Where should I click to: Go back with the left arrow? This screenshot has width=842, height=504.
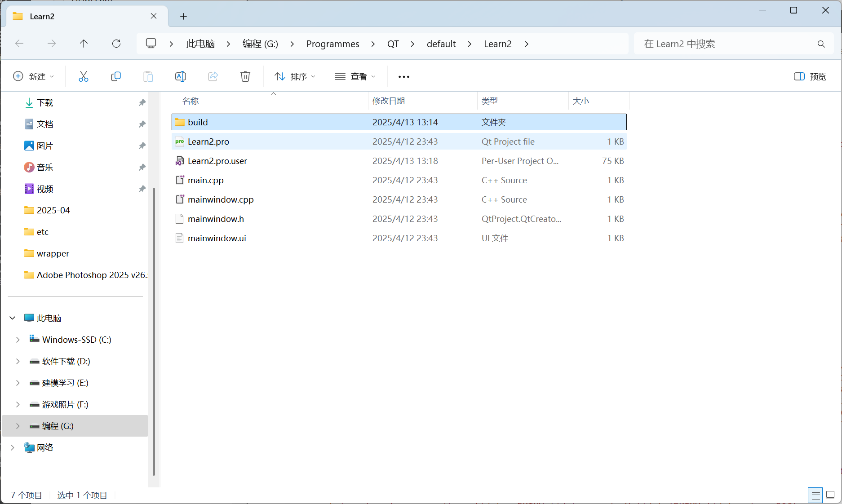click(x=19, y=44)
